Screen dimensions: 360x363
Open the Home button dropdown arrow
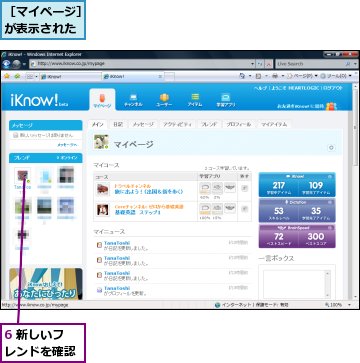pos(250,76)
